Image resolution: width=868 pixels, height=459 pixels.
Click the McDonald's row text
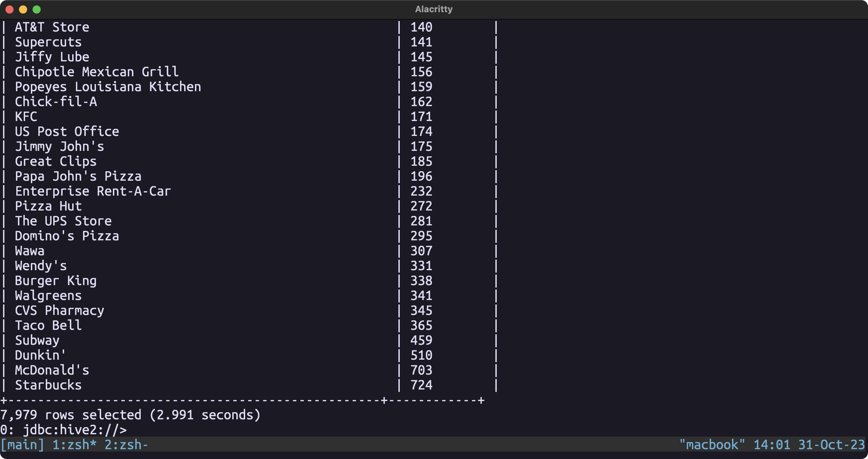pyautogui.click(x=52, y=370)
